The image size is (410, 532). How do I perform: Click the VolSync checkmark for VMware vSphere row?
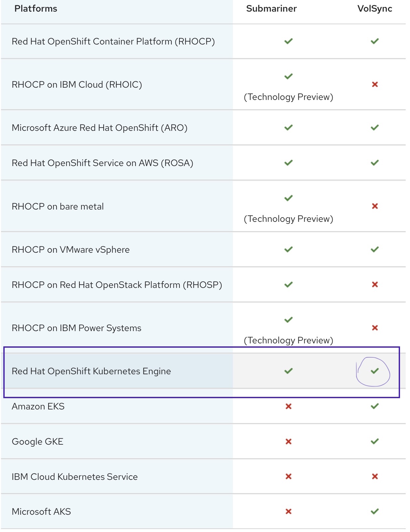(x=375, y=249)
